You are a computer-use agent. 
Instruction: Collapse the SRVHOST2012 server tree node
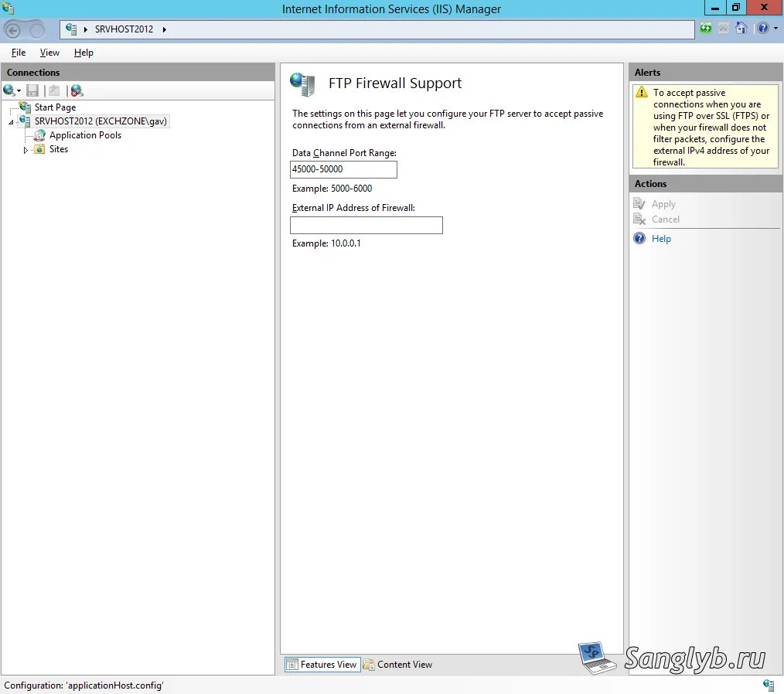coord(11,122)
